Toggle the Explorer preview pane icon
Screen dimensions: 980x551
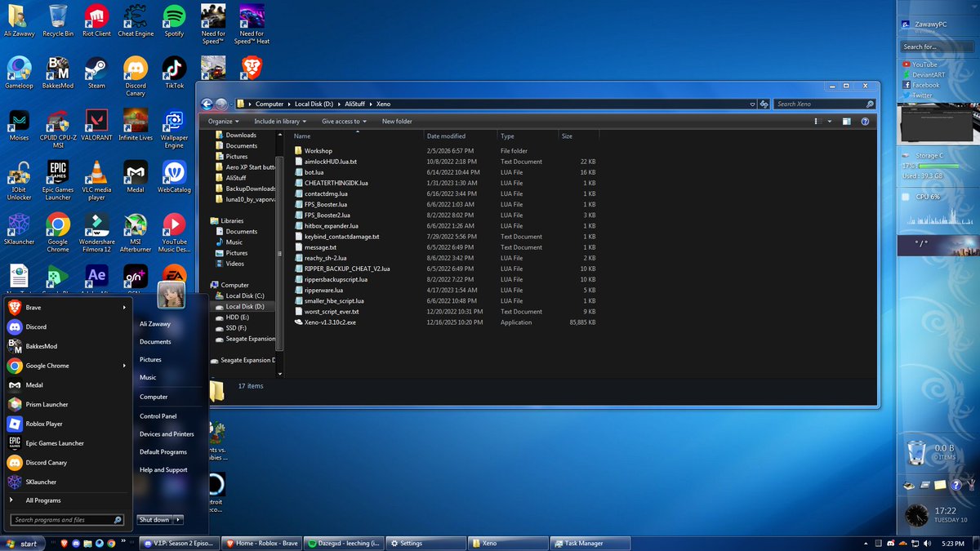846,121
